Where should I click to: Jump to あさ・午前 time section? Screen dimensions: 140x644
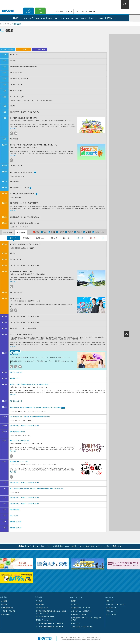coord(8,49)
